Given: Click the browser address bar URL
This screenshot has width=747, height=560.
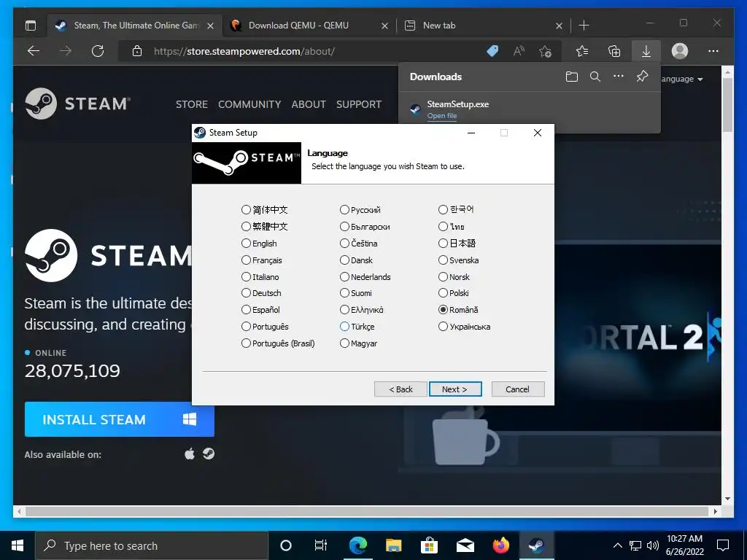Looking at the screenshot, I should [x=244, y=51].
